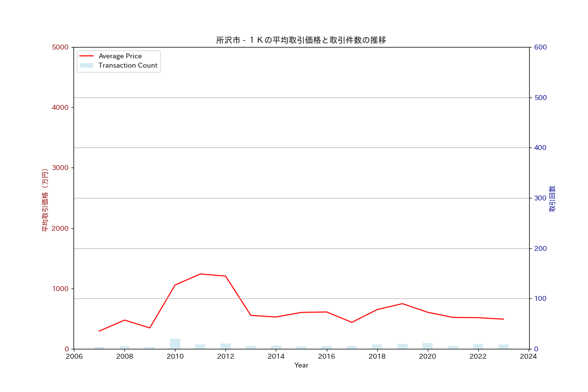
Task: Click the 300 tick on the right axis
Action: 540,198
